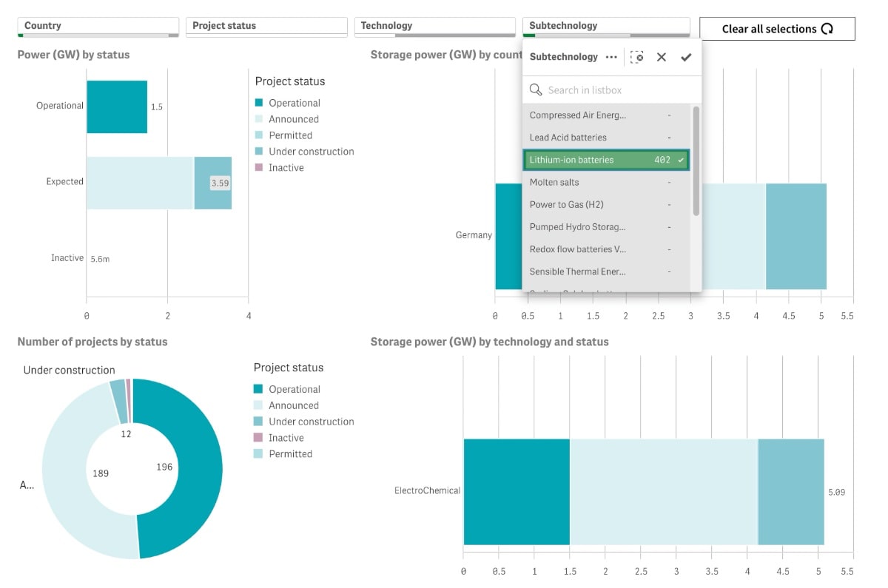The height and width of the screenshot is (588, 888).
Task: Click the Announced legend label in the donut legend
Action: pos(294,405)
